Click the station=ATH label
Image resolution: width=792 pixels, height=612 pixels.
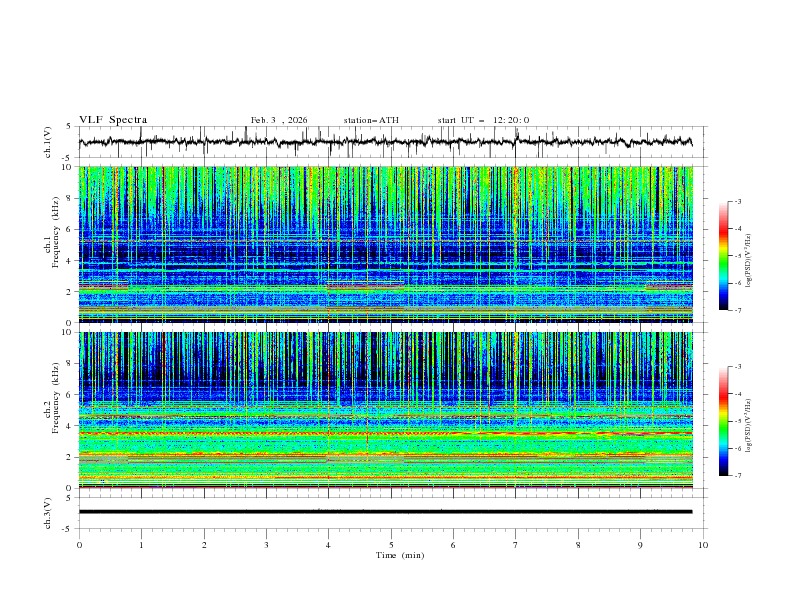[x=371, y=120]
